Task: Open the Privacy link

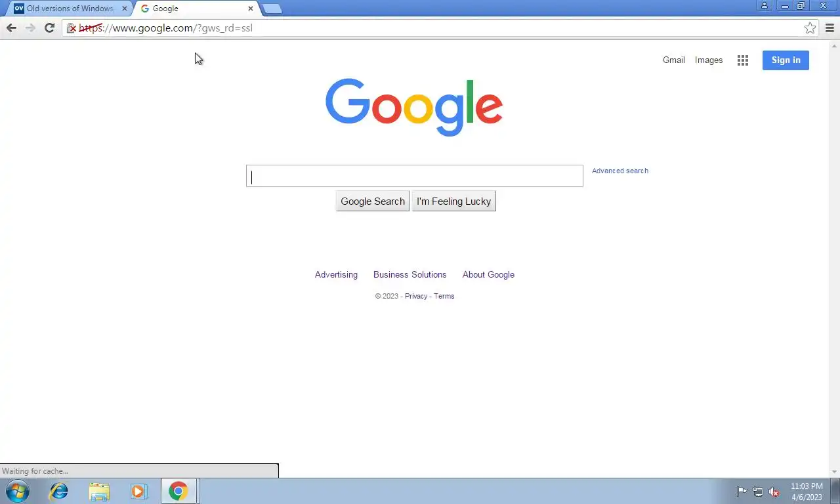Action: coord(416,297)
